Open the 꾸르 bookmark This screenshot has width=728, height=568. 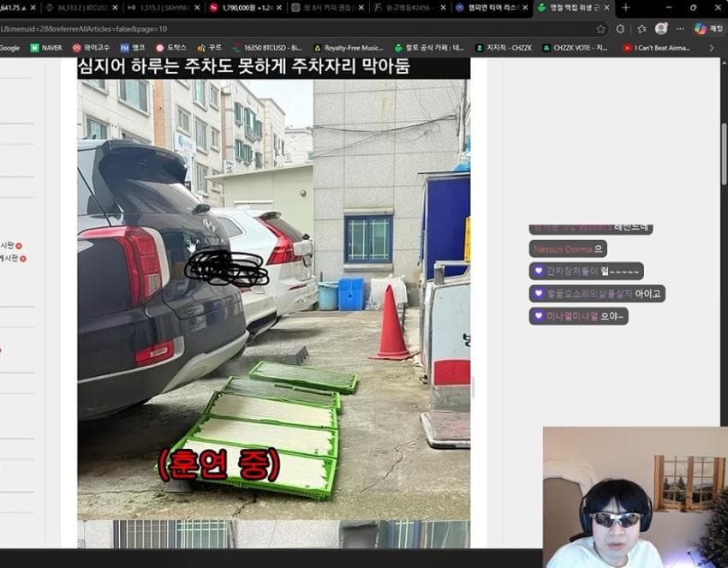tap(209, 48)
